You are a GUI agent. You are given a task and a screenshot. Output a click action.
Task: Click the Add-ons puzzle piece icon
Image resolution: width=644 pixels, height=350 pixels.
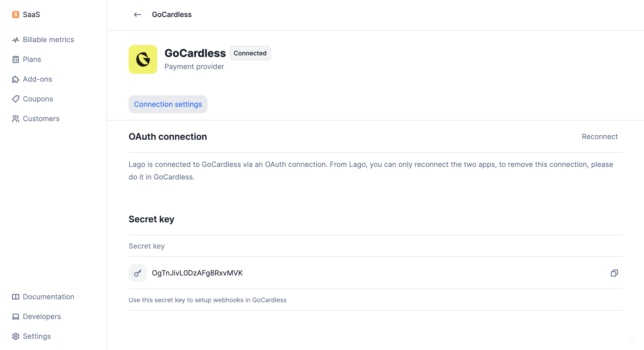15,79
